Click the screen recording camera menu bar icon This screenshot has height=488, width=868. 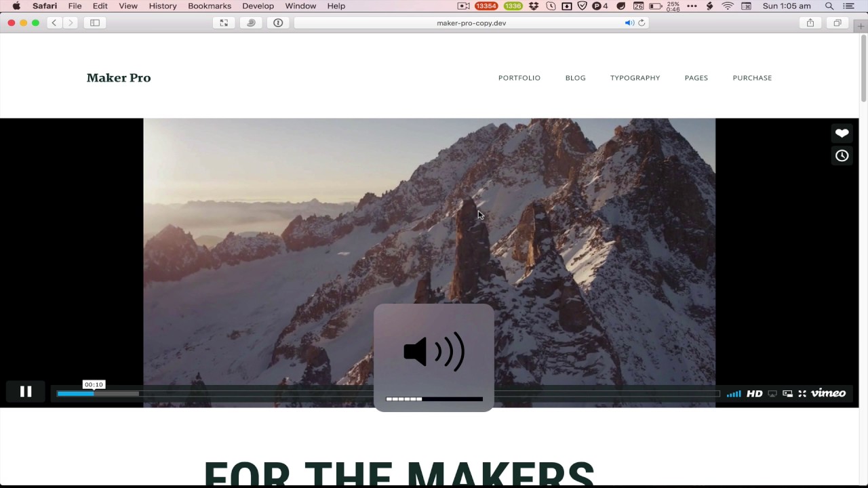(464, 6)
